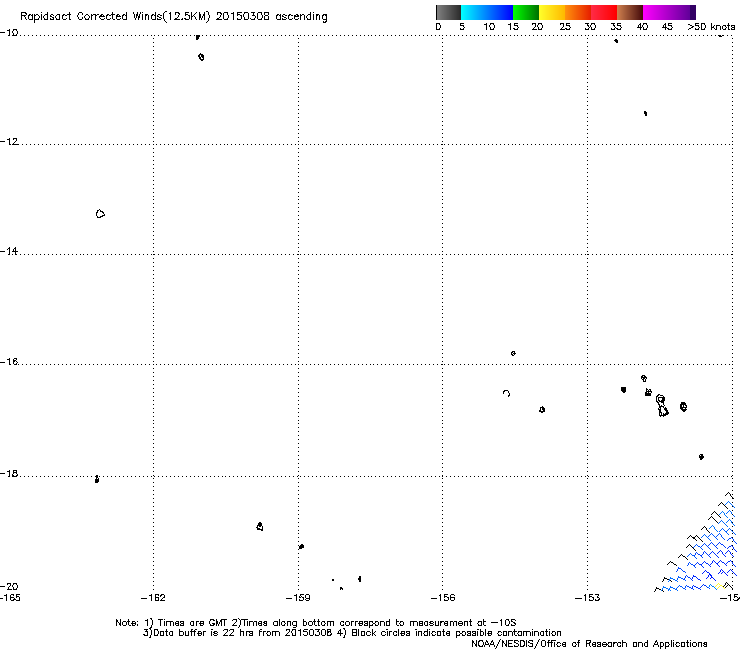Screen dimensions: 740x650
Task: Click the island outline between -12 and -14 latitude
Action: (100, 214)
